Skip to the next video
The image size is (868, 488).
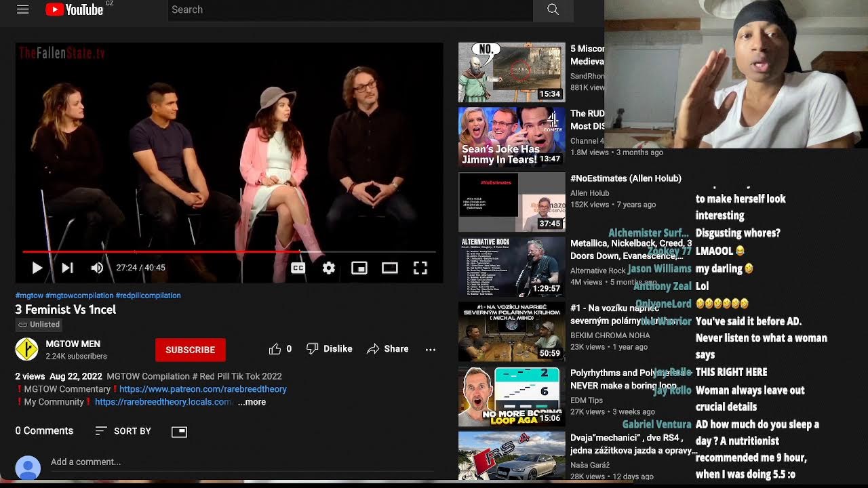(x=67, y=268)
